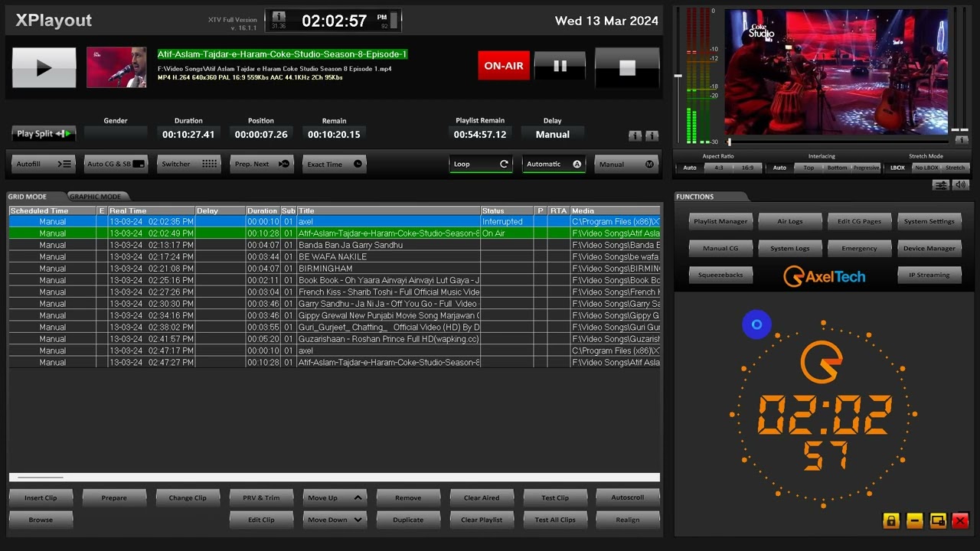Screen dimensions: 980x551
Task: Adjust the left audio level fader
Action: [x=678, y=76]
